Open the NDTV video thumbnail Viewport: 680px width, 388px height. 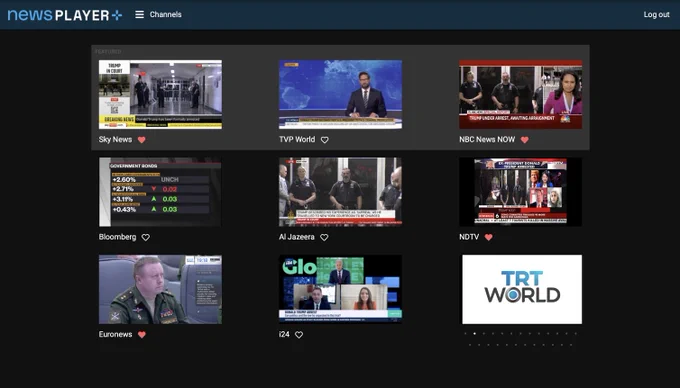click(520, 192)
